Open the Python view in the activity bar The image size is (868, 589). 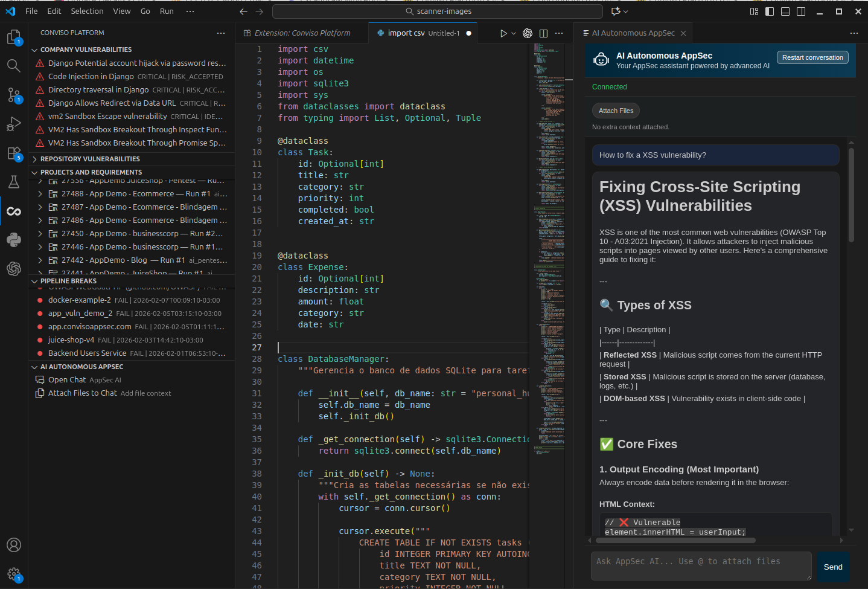(x=14, y=240)
